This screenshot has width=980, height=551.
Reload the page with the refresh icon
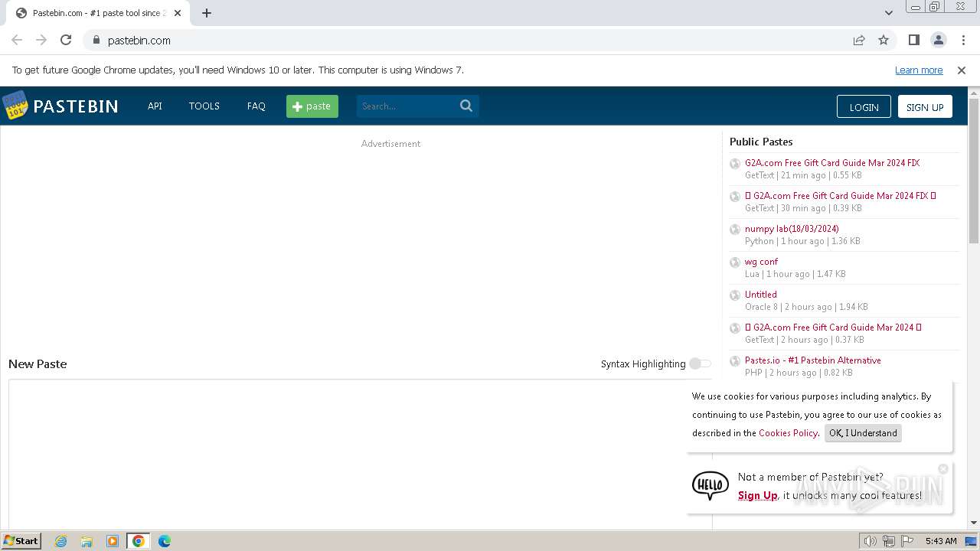point(66,40)
